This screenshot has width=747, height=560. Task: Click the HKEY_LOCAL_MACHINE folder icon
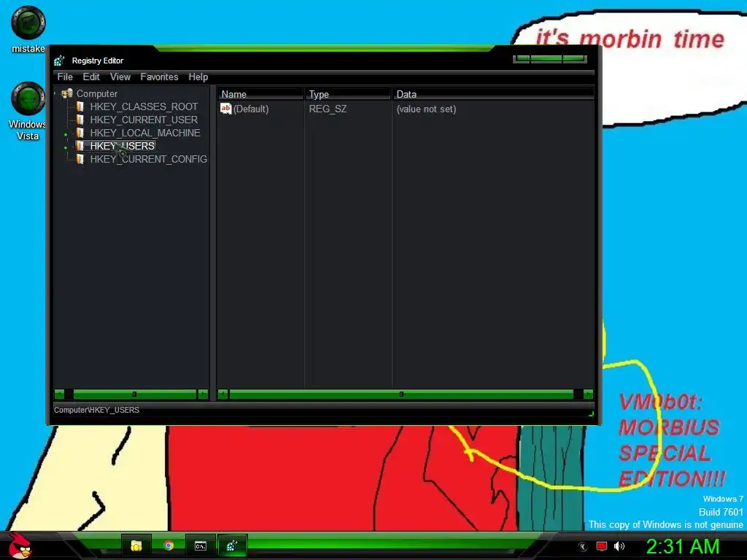point(80,133)
